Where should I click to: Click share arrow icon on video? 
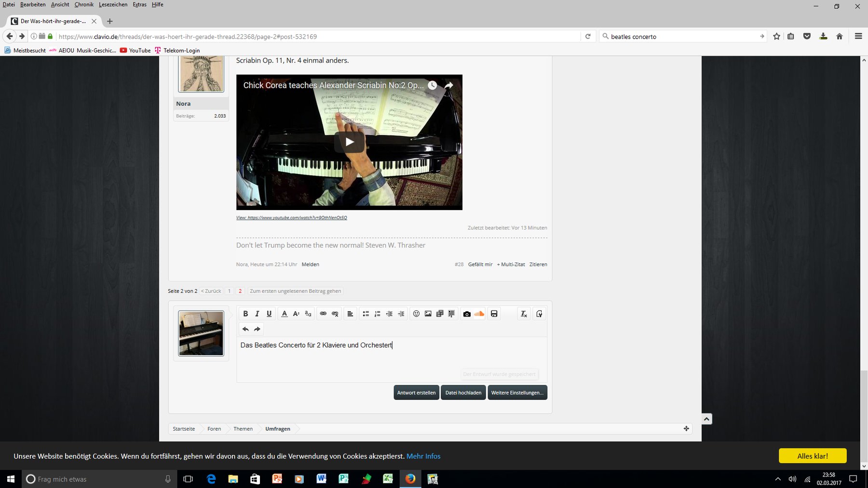click(x=448, y=85)
